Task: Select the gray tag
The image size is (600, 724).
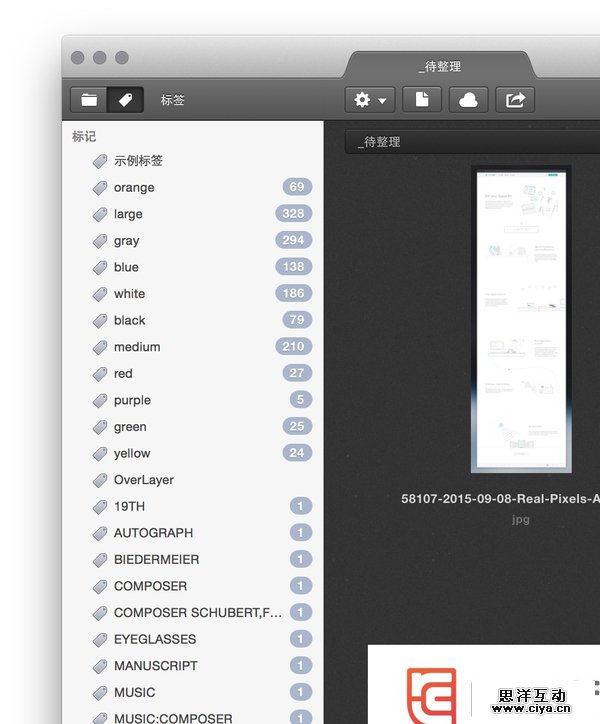Action: (193, 241)
